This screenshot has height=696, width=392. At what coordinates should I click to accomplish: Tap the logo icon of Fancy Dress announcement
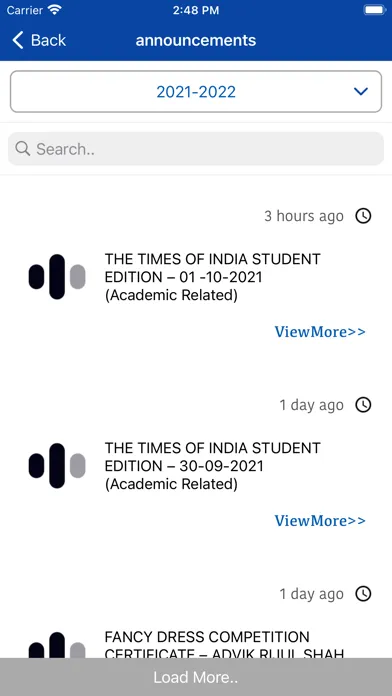57,645
